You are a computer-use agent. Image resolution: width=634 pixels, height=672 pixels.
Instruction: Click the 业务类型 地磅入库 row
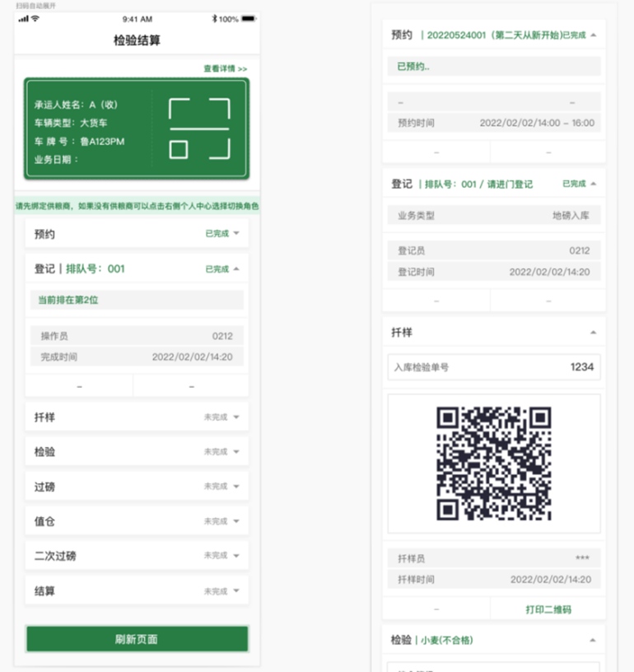[x=494, y=215]
